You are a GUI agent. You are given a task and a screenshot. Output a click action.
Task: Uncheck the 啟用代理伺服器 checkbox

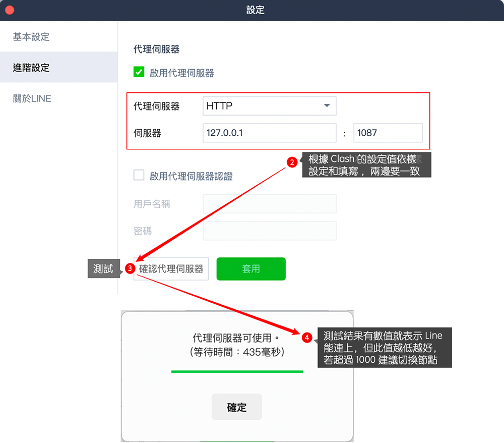pyautogui.click(x=139, y=72)
